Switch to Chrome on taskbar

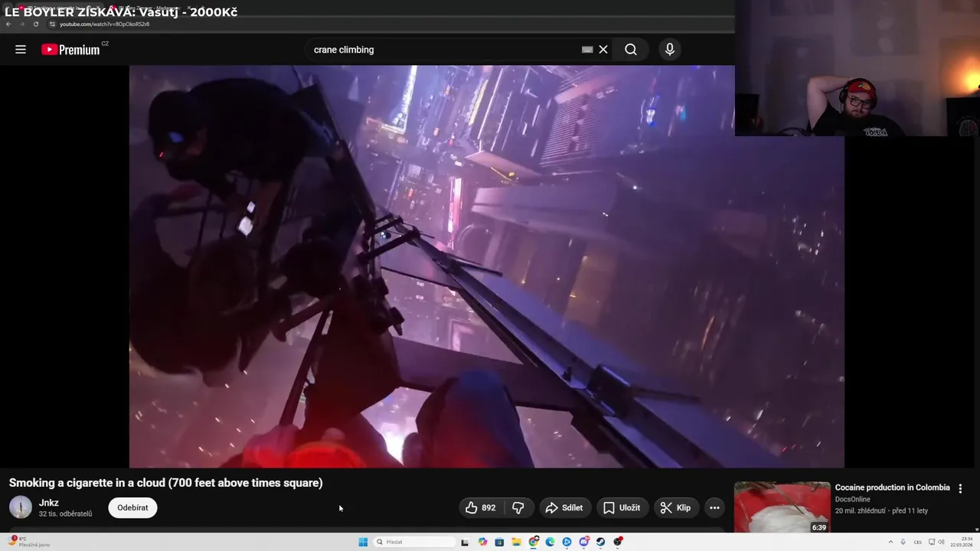[x=534, y=542]
